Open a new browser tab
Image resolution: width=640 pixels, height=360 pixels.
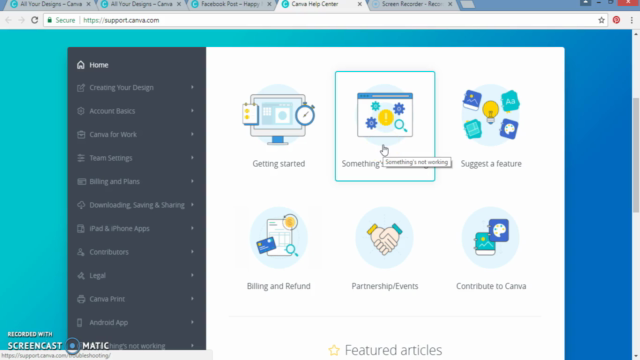[x=467, y=4]
